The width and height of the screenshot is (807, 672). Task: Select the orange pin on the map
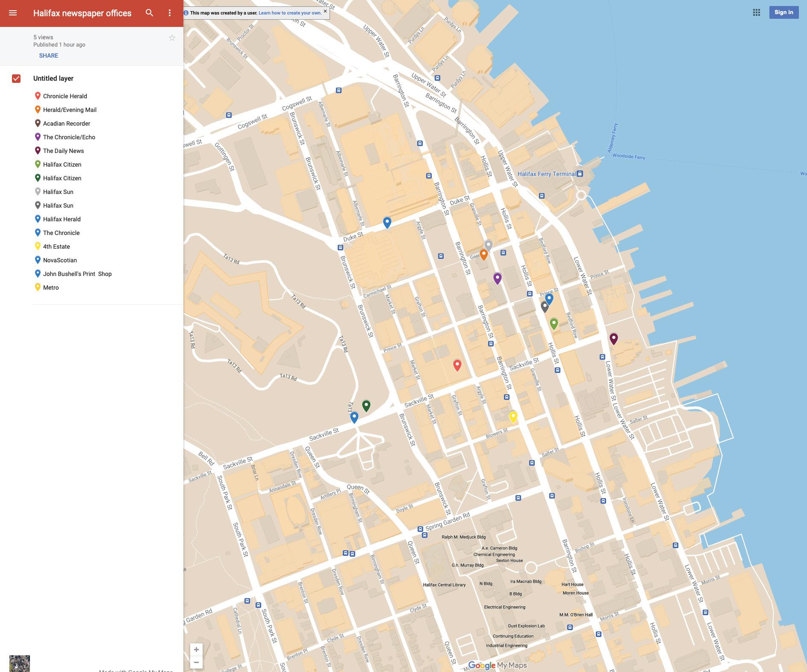click(483, 255)
